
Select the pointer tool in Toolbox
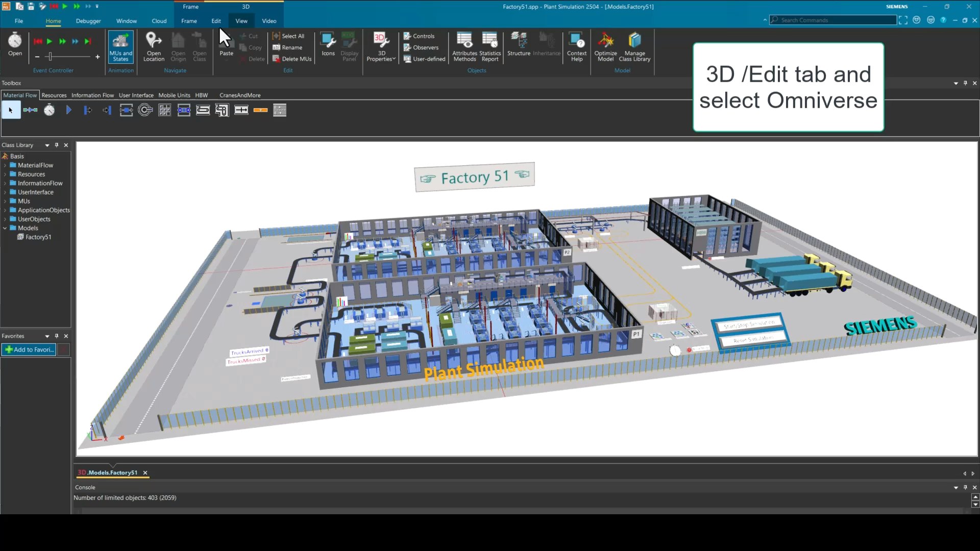(x=11, y=110)
